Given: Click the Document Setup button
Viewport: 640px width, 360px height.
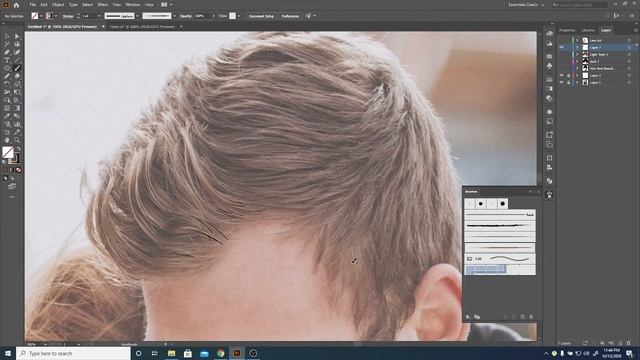Looking at the screenshot, I should [261, 16].
